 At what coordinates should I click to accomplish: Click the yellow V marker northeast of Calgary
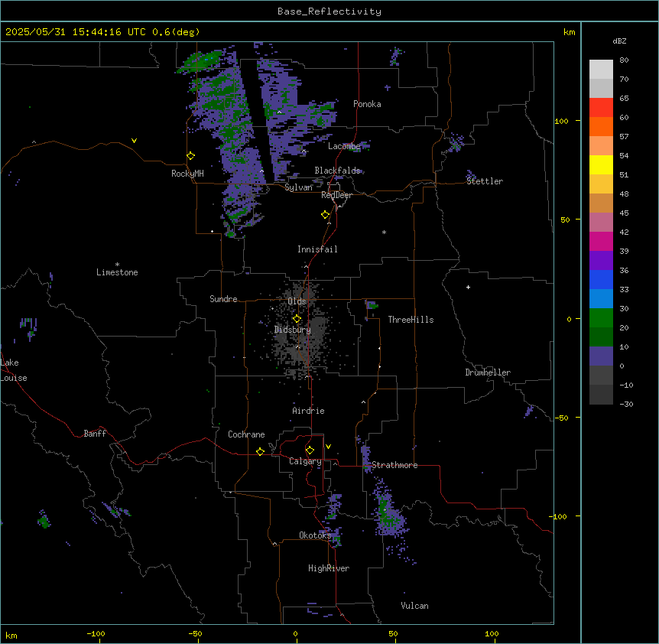tap(328, 447)
